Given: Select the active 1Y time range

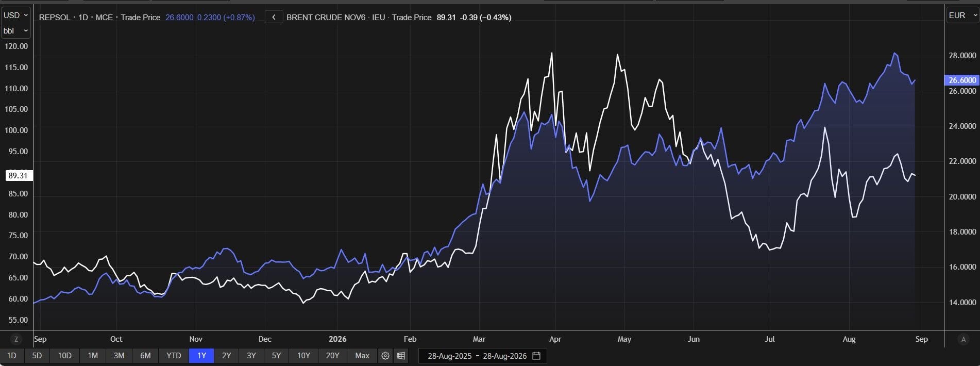Looking at the screenshot, I should pos(201,356).
